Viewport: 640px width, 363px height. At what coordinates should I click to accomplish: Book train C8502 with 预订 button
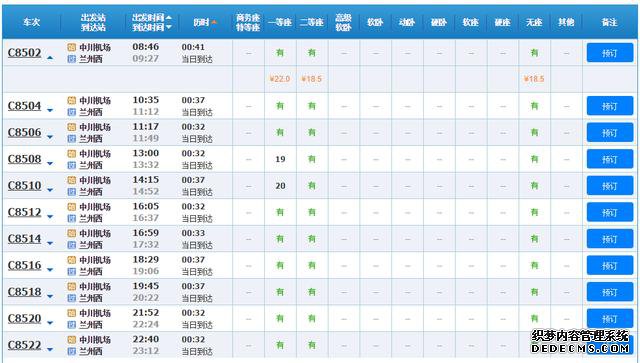click(610, 53)
